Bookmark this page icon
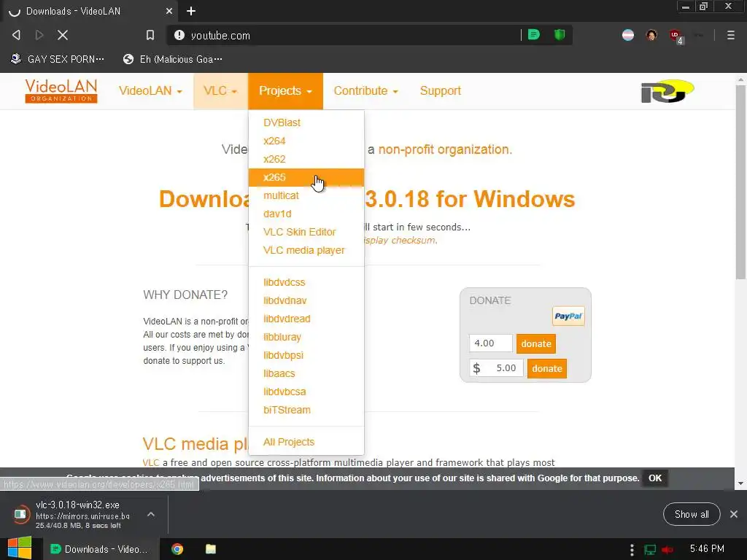Screen dimensions: 747x560 click(150, 35)
